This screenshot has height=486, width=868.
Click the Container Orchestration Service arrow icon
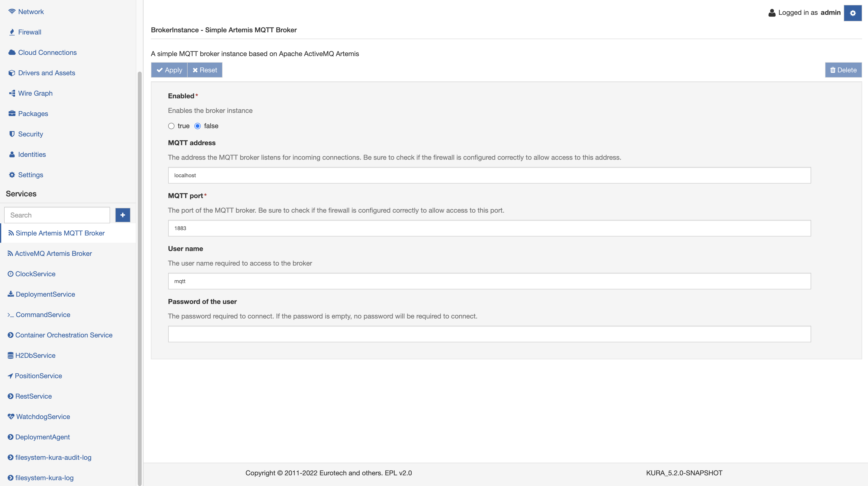coord(10,335)
